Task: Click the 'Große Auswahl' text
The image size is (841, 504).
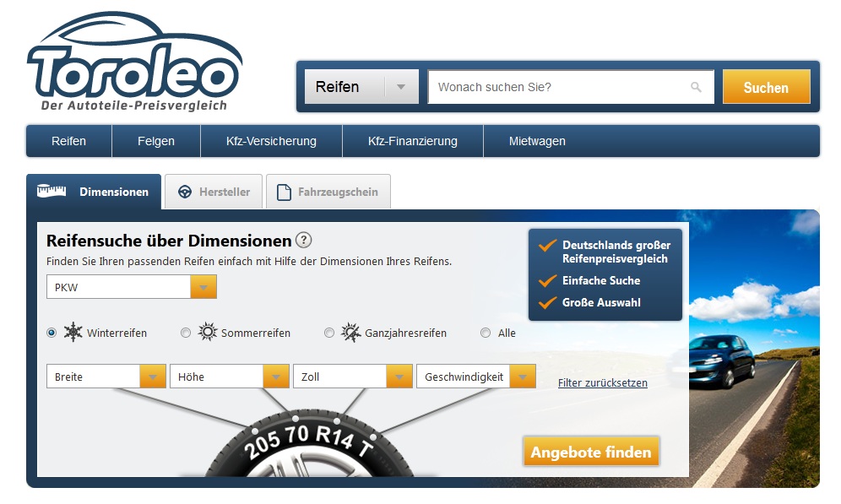Action: (601, 302)
